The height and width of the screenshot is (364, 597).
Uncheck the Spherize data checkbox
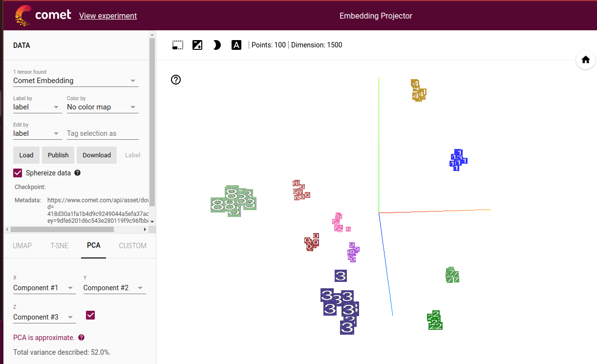click(x=18, y=172)
